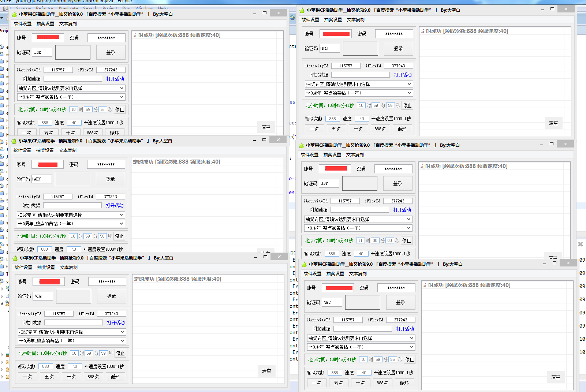Click 循环 button in the !TMC window
586x392 pixels.
pos(404,383)
